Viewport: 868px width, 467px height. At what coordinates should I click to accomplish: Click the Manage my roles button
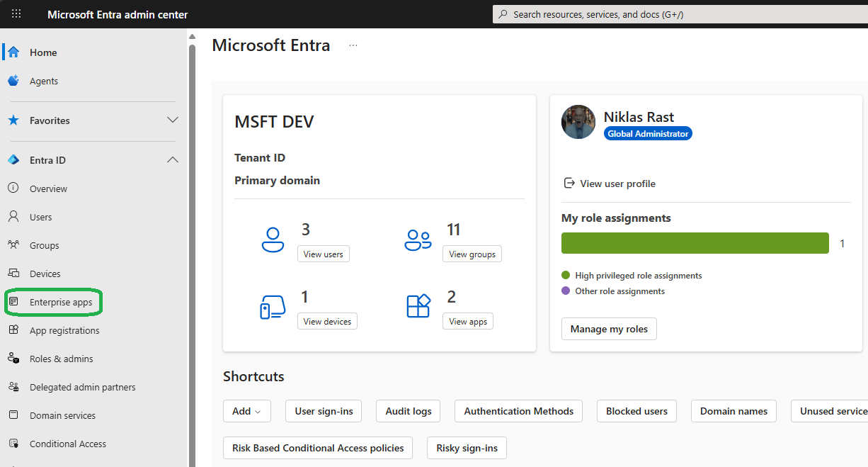[609, 329]
